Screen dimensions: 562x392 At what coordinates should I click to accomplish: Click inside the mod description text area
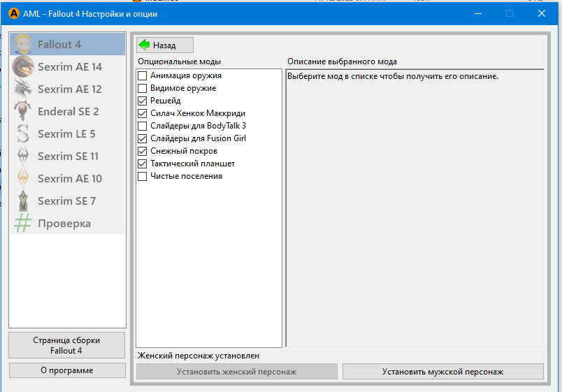pyautogui.click(x=415, y=210)
